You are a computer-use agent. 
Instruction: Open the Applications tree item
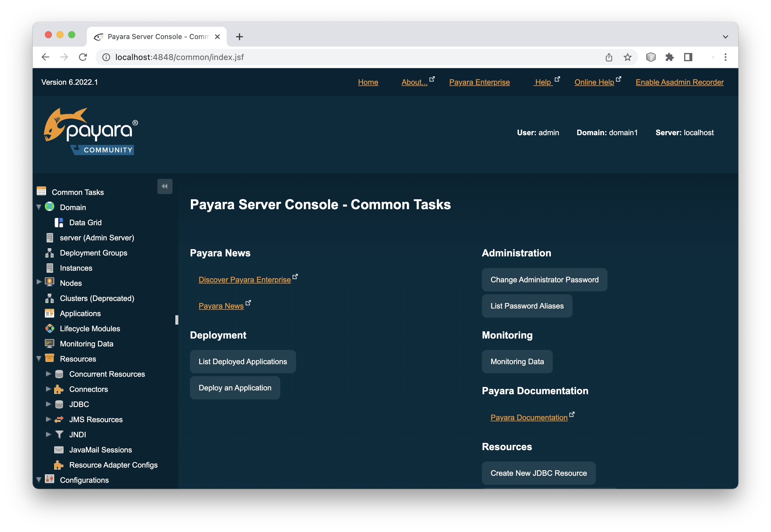pyautogui.click(x=80, y=314)
